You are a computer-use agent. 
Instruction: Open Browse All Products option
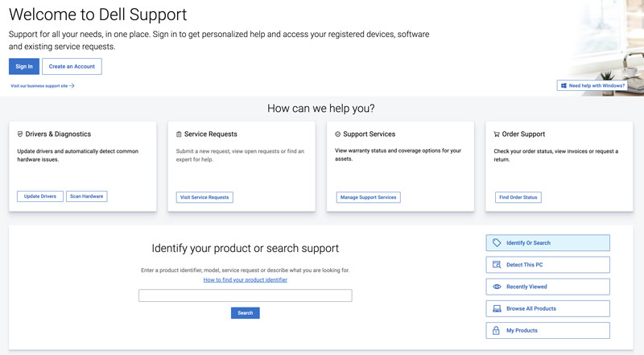(548, 308)
